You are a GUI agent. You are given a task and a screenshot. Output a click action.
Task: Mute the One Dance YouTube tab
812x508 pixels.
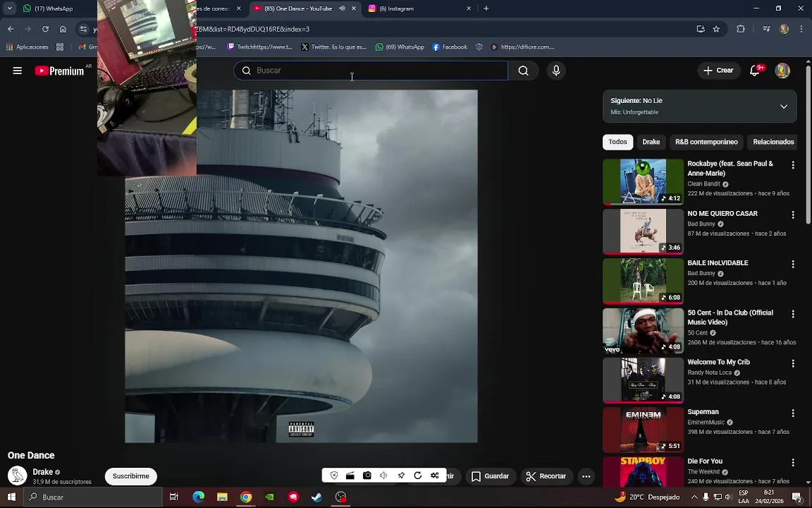(342, 8)
